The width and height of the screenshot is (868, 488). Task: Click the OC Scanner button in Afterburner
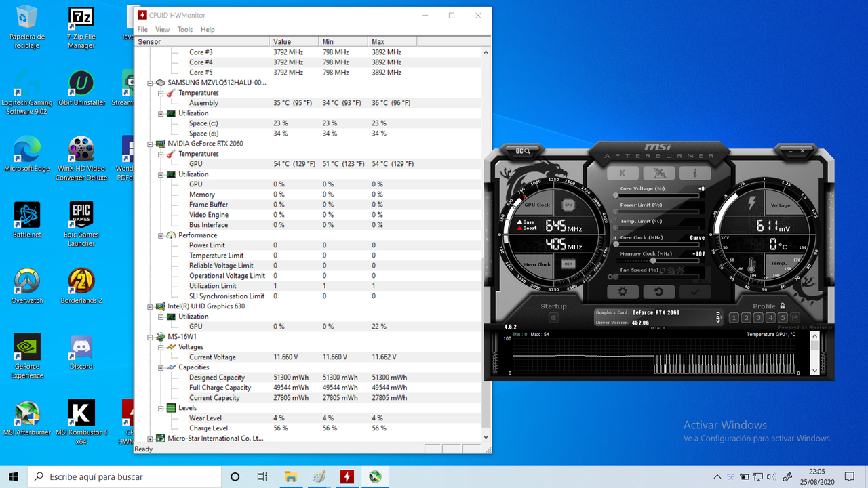[x=523, y=150]
